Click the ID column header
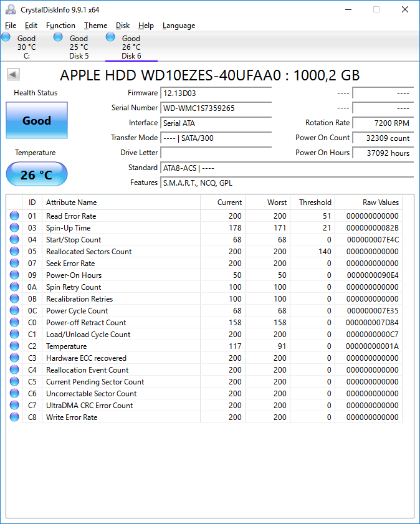420x524 pixels. pos(32,202)
